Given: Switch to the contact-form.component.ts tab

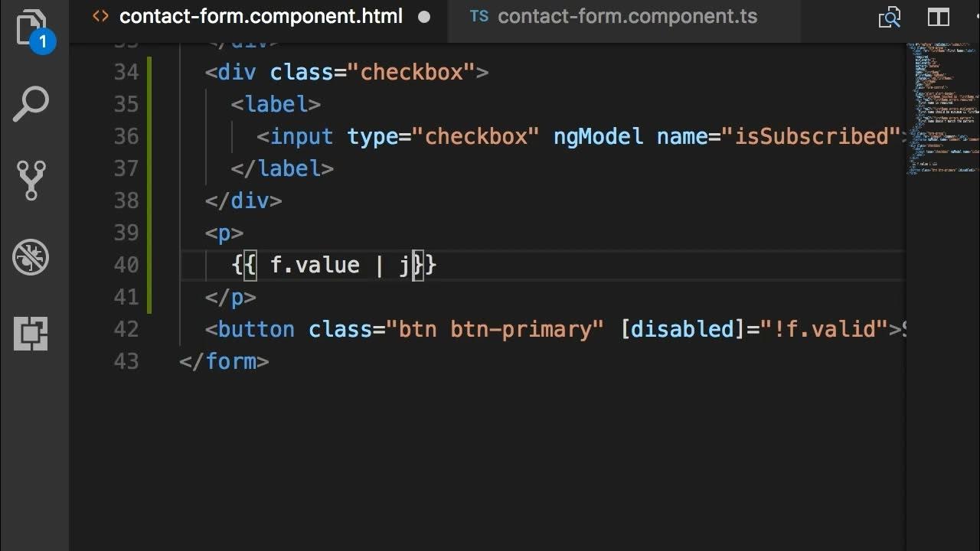Looking at the screenshot, I should (x=626, y=17).
